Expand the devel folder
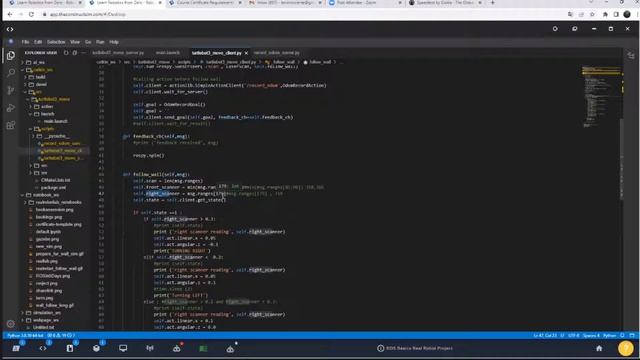 click(x=41, y=84)
